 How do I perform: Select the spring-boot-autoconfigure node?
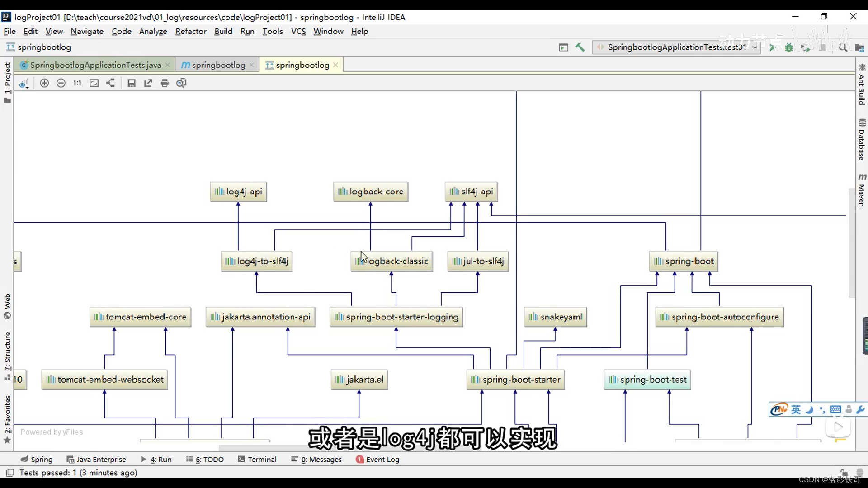point(719,317)
